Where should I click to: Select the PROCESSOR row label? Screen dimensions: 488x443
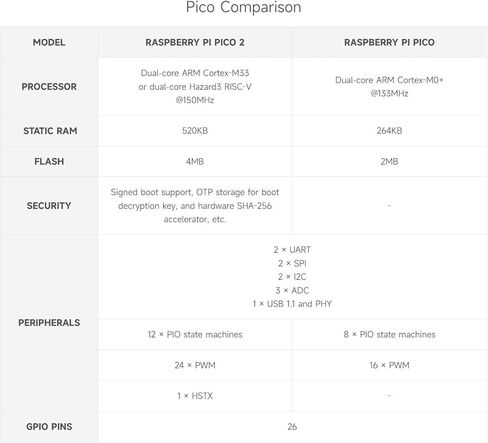pyautogui.click(x=49, y=87)
